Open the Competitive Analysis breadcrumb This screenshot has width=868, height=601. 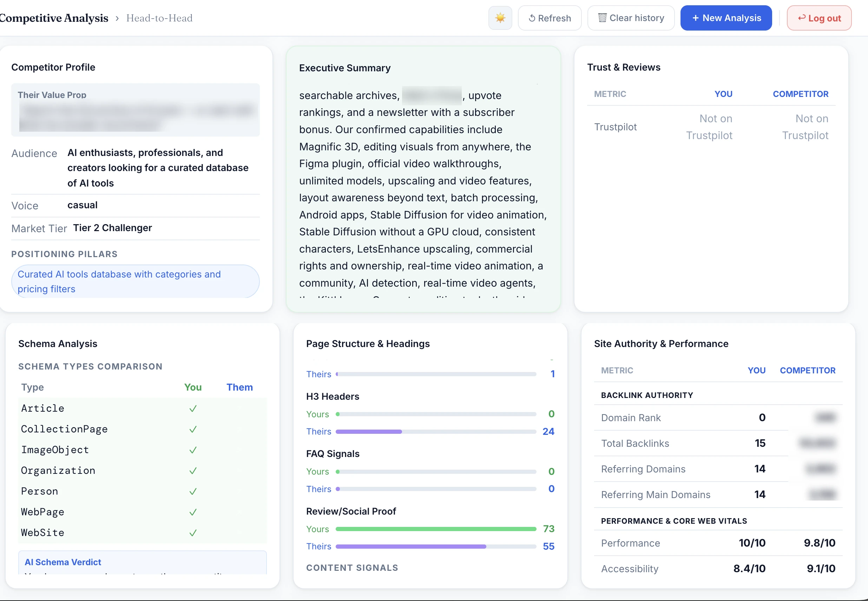coord(54,18)
